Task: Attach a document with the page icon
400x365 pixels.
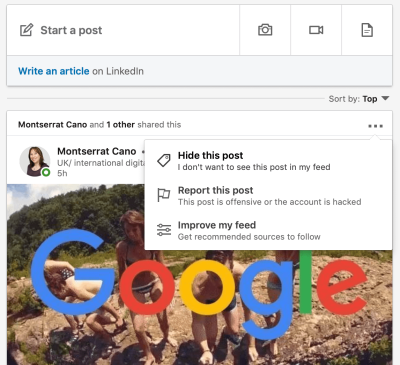Action: [x=367, y=30]
